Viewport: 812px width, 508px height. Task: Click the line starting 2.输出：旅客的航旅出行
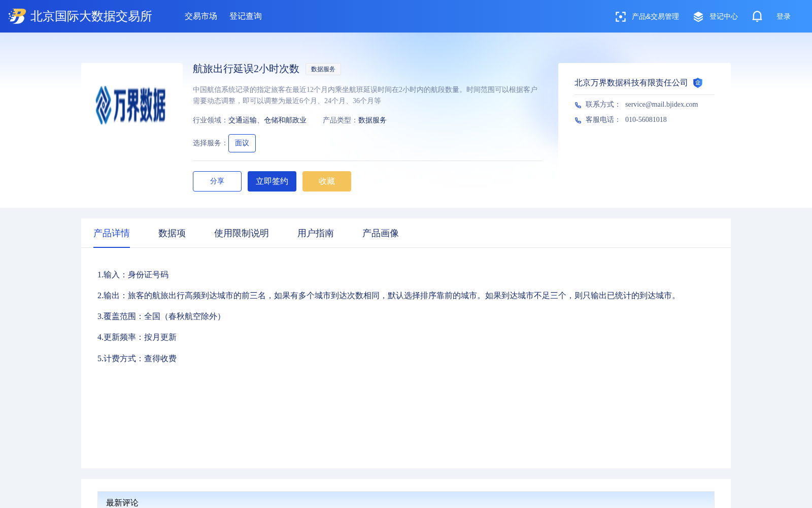click(389, 296)
